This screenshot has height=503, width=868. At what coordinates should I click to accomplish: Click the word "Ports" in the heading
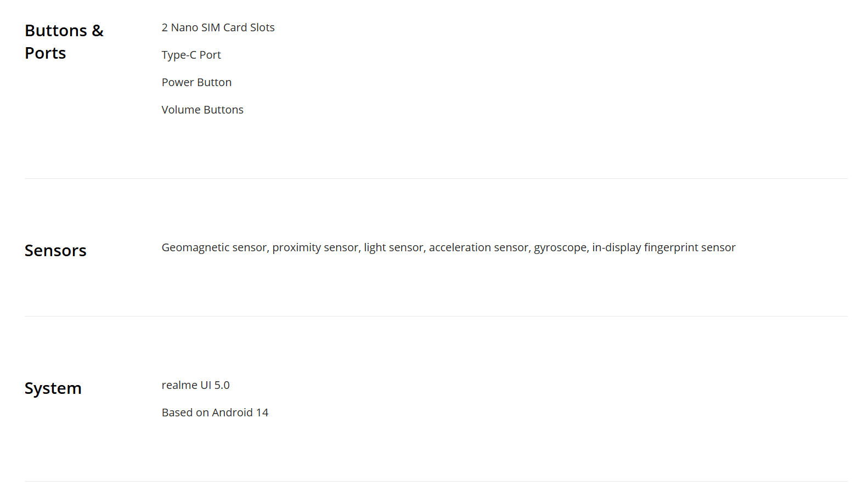coord(46,53)
